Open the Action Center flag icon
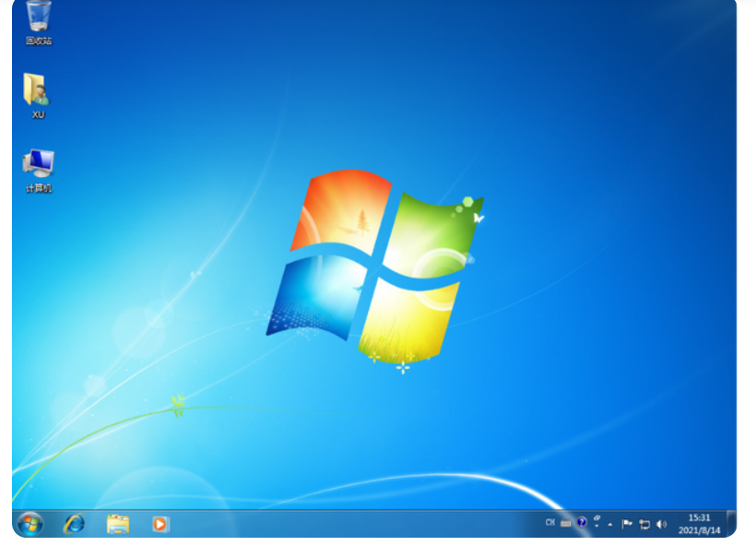The width and height of the screenshot is (756, 546). [x=627, y=524]
